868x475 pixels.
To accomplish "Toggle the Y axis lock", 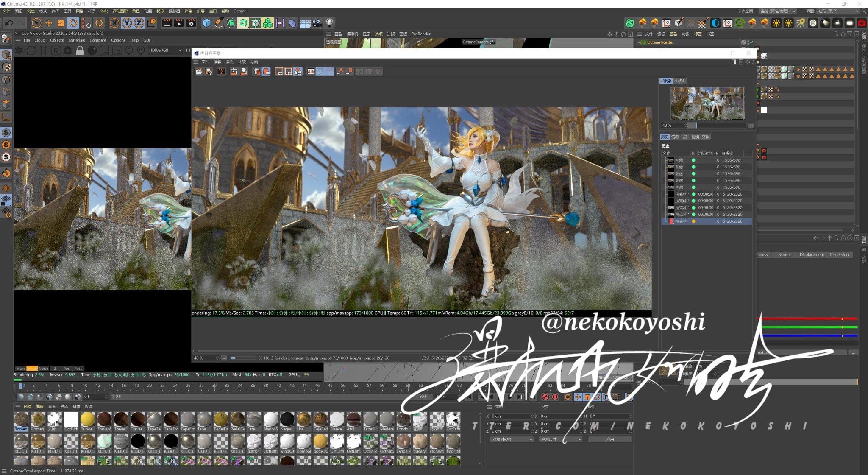I will coord(127,23).
